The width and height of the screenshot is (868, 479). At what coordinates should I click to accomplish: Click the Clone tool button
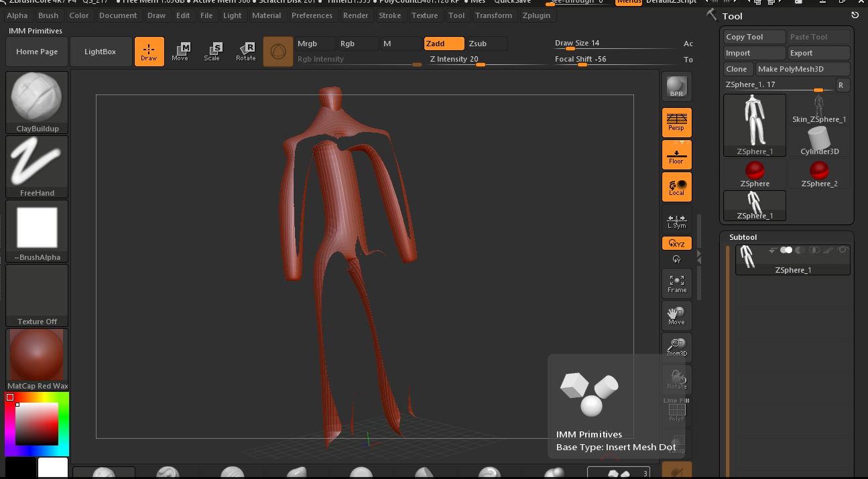[x=739, y=69]
